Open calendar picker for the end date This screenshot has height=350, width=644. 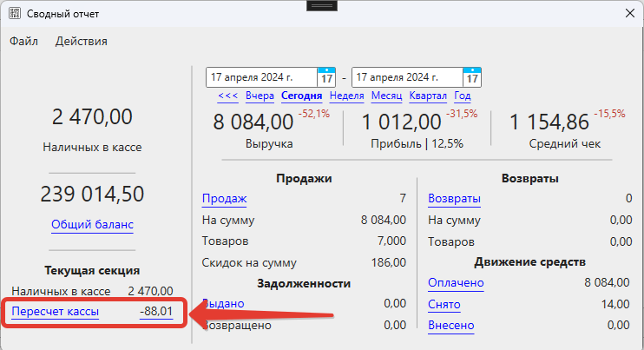coord(472,77)
